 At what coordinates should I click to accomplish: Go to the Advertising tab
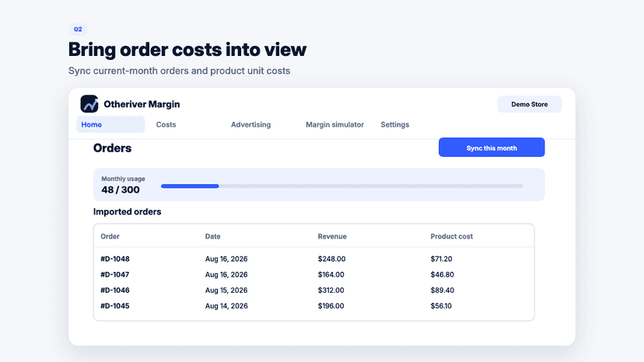tap(250, 124)
